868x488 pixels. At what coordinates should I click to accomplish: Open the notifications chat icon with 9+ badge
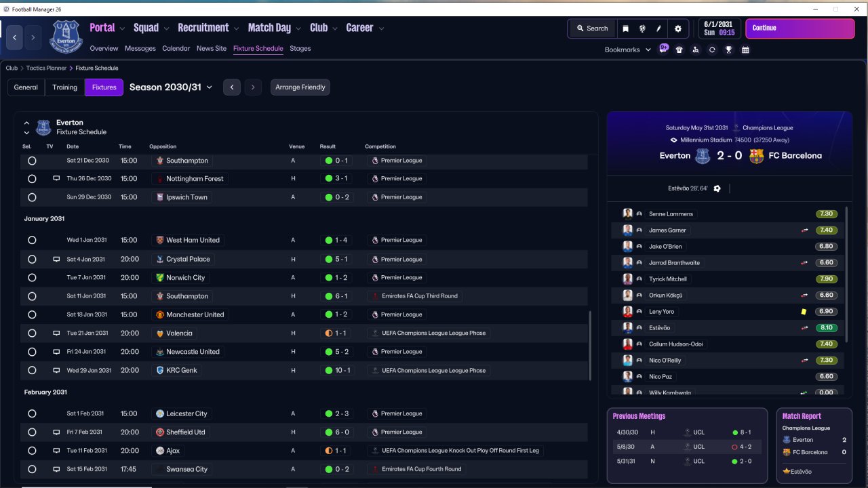pos(664,49)
